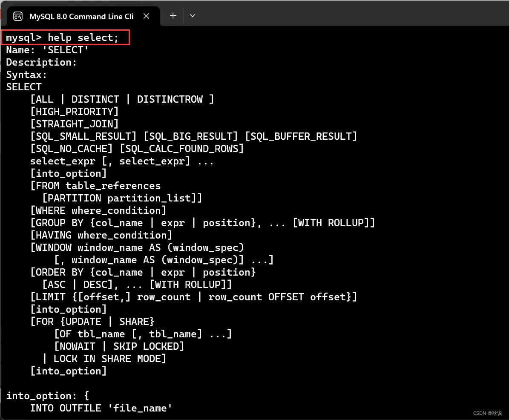Click the '[WHERE where_condition]' line
The height and width of the screenshot is (420, 509).
point(98,210)
